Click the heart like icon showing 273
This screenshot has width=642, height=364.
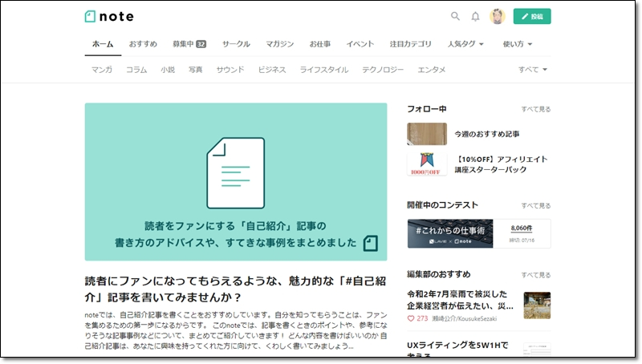point(412,318)
